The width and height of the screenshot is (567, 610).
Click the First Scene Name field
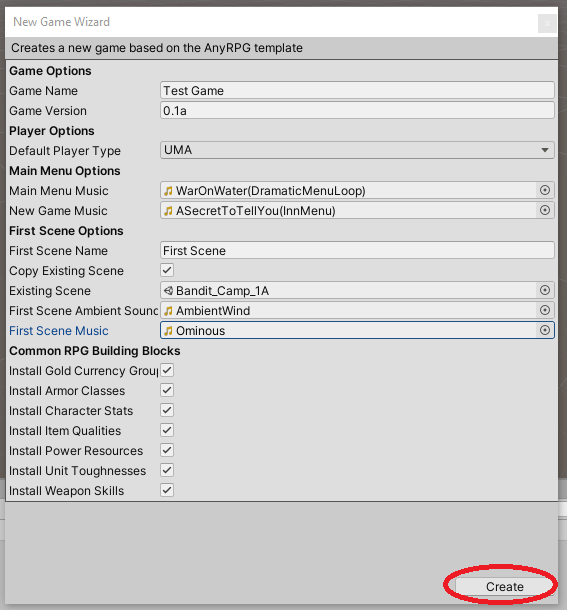[357, 250]
